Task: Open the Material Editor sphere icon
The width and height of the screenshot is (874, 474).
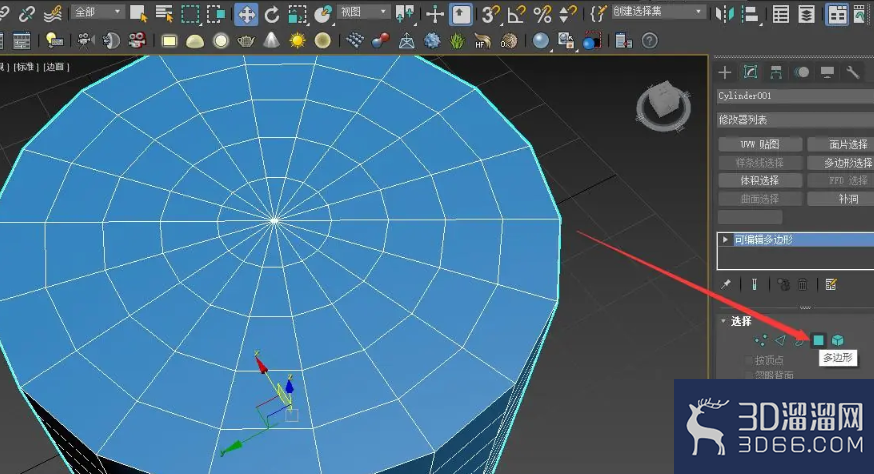Action: pyautogui.click(x=540, y=40)
